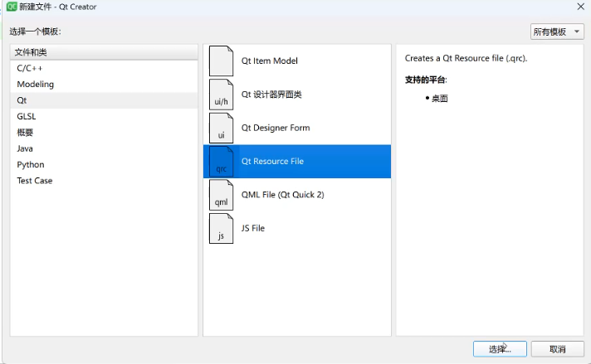Click the 选择... button

pos(500,349)
